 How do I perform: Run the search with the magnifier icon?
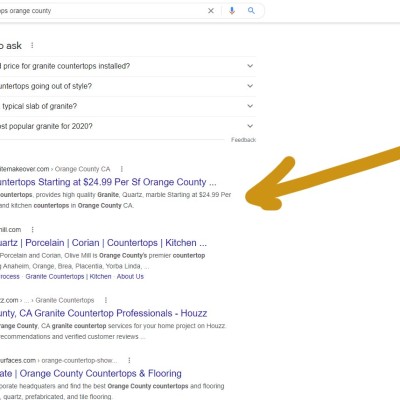pos(251,11)
